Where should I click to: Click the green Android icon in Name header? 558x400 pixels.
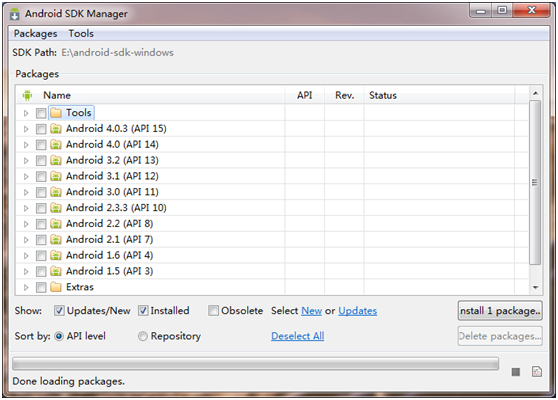(x=27, y=95)
